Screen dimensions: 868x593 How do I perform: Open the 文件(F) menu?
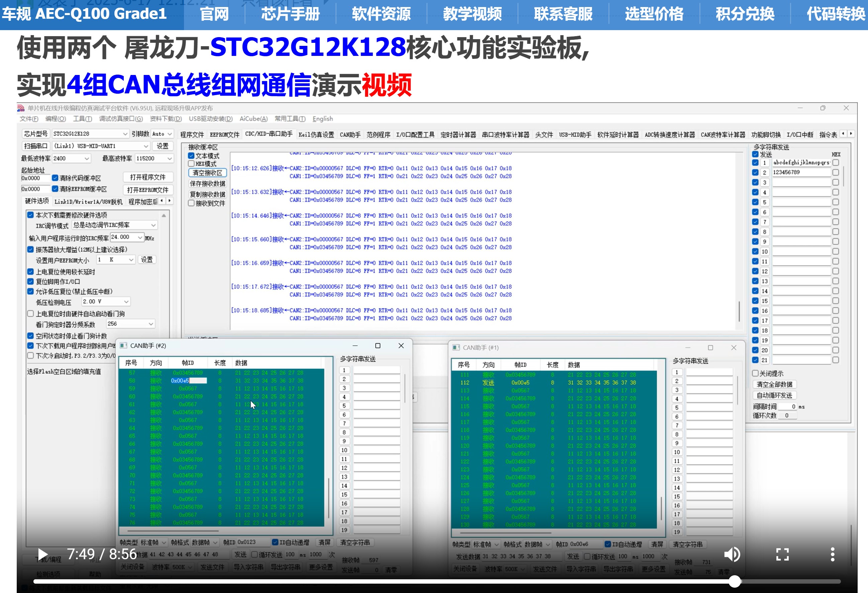click(x=29, y=119)
